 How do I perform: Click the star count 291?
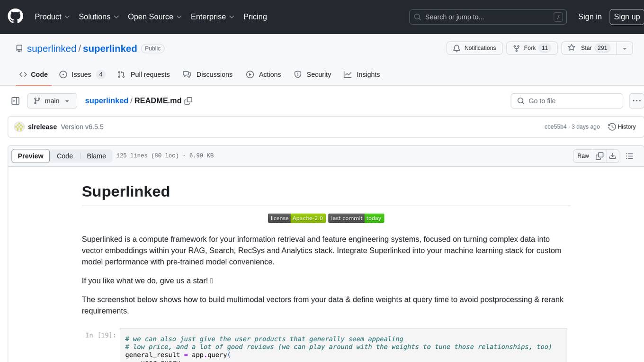[x=602, y=48]
